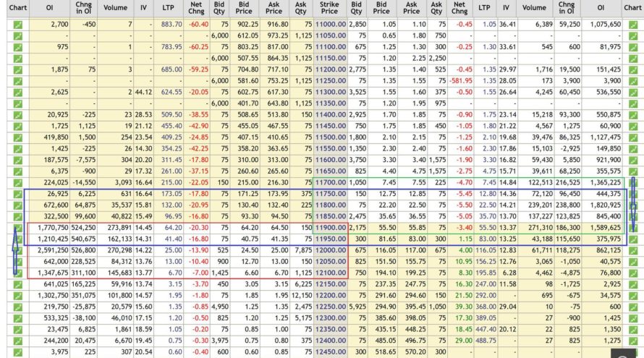Select put OI value 1,075,650
This screenshot has height=358, width=644.
click(606, 24)
